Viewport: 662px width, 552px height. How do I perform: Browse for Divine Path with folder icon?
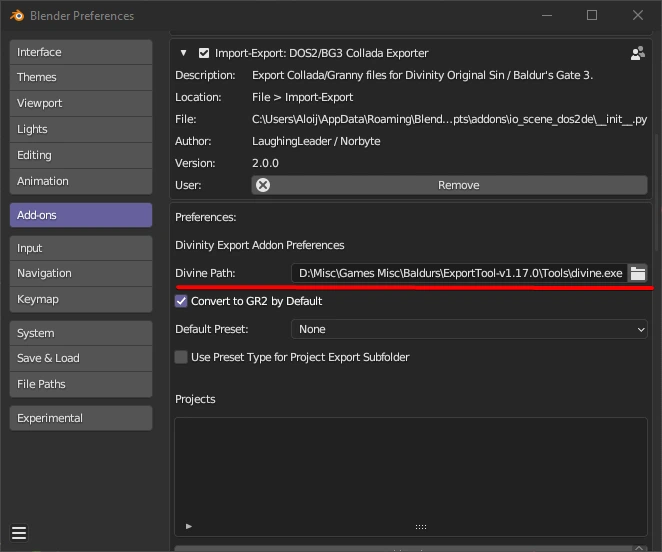637,273
